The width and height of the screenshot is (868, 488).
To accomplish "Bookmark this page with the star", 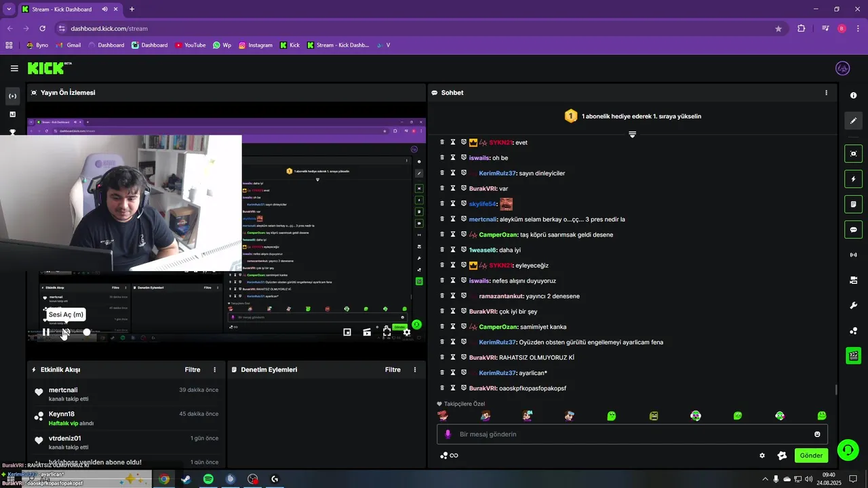I will [778, 28].
